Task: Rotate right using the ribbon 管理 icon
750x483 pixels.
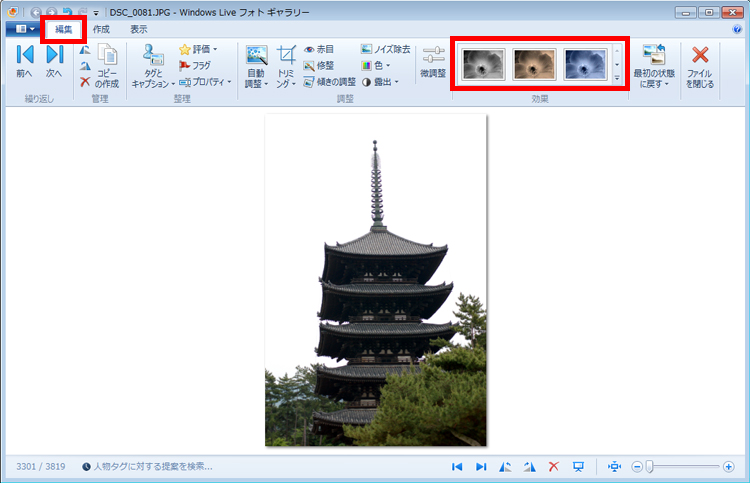Action: [x=85, y=66]
